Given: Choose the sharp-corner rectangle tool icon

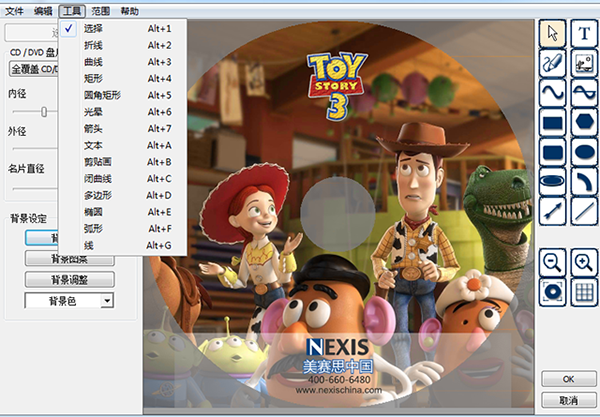Looking at the screenshot, I should click(552, 122).
